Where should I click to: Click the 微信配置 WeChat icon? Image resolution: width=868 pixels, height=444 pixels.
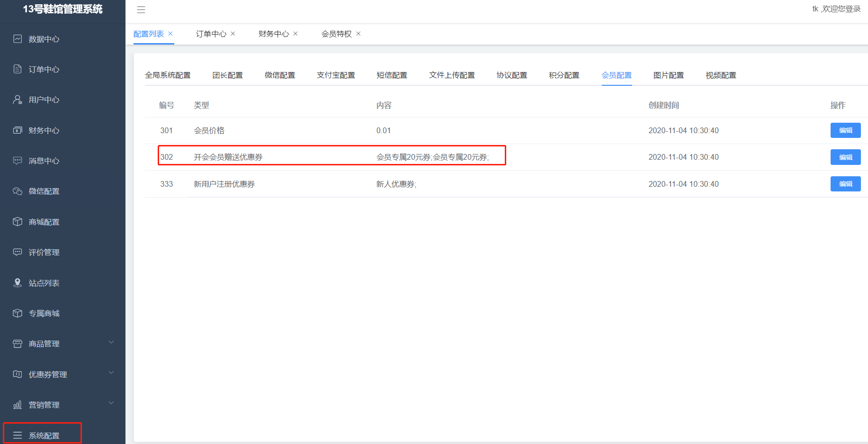coord(18,191)
